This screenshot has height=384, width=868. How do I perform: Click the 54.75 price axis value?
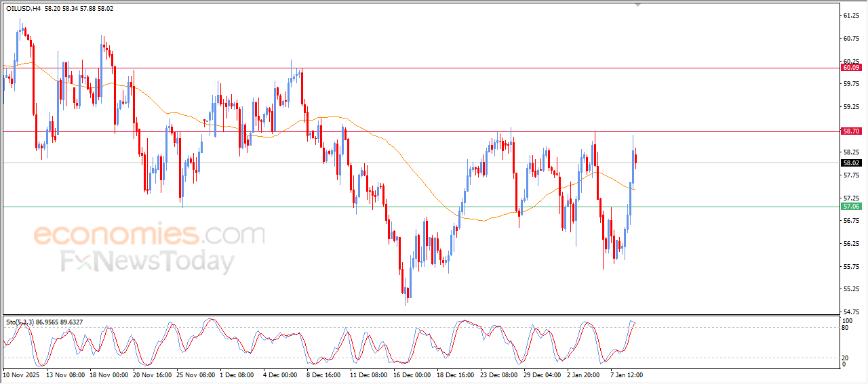(850, 312)
